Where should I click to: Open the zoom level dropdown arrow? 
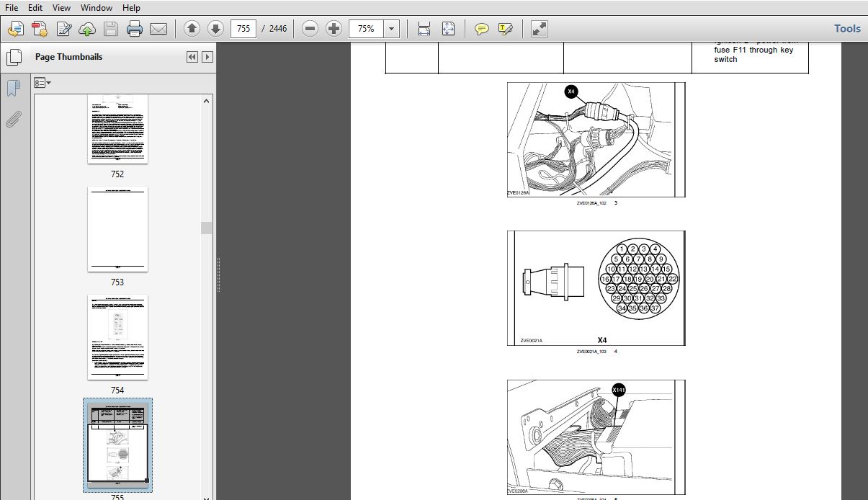[x=392, y=29]
